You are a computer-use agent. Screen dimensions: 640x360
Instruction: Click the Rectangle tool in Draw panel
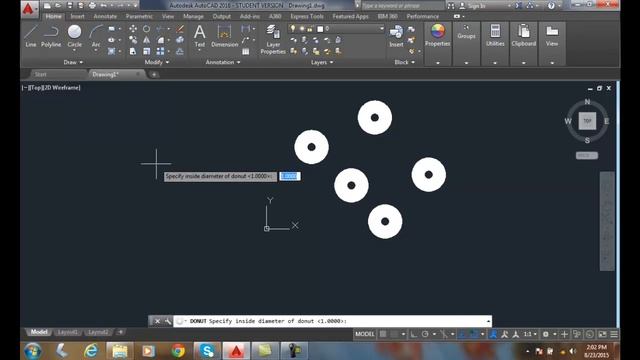[111, 29]
